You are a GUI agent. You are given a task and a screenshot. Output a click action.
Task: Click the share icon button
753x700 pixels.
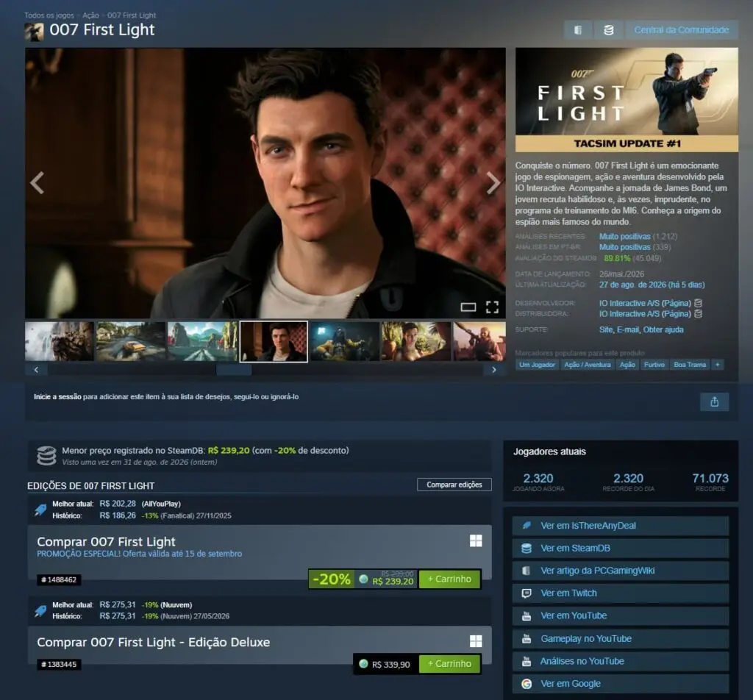tap(714, 402)
